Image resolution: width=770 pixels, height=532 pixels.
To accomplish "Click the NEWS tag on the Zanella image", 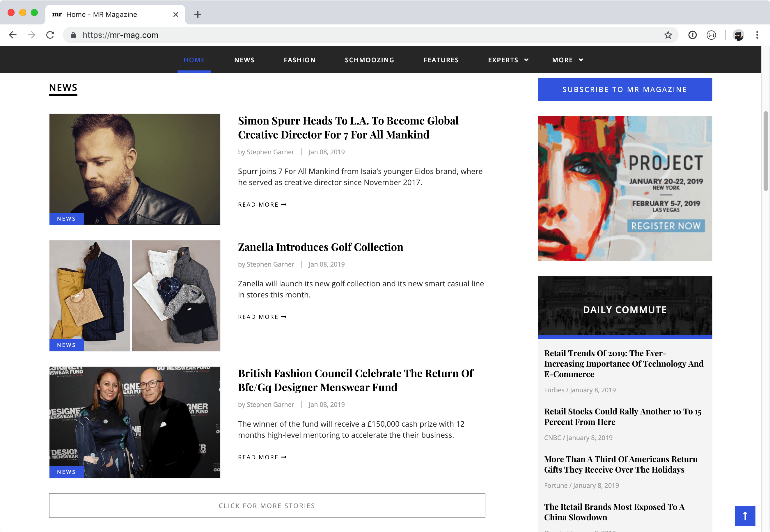I will pos(66,345).
